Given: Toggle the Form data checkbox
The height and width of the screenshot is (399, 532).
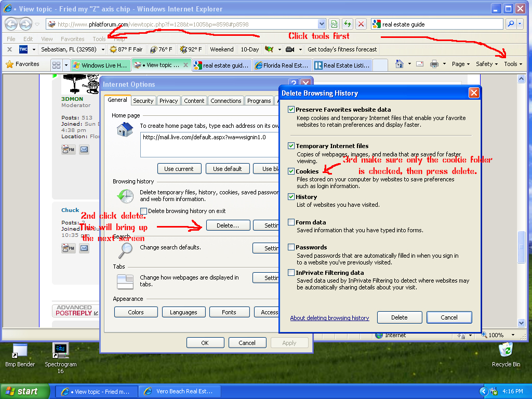Looking at the screenshot, I should (x=291, y=222).
